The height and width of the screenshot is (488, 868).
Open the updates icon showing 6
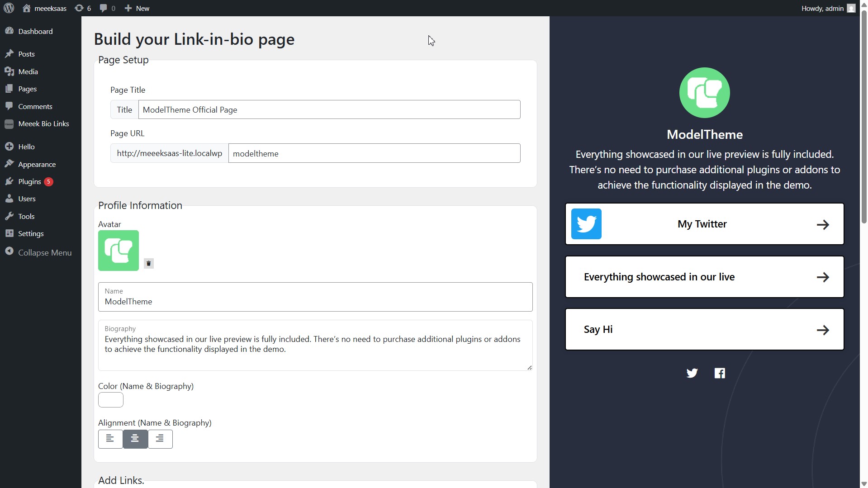83,8
